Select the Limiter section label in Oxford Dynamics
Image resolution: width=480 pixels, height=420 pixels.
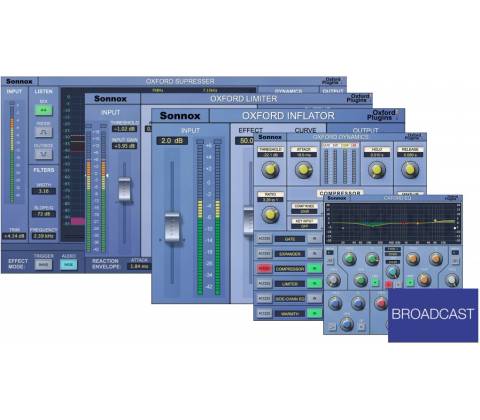(x=290, y=284)
